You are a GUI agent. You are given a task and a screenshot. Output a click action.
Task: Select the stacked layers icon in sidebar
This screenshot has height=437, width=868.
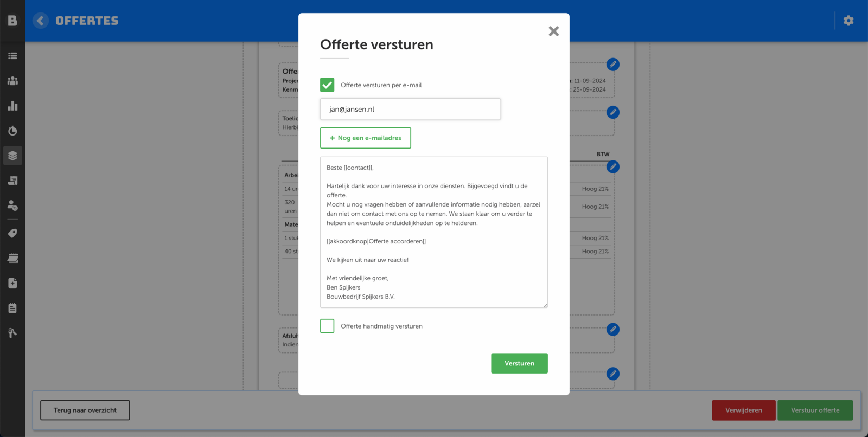[x=12, y=156]
